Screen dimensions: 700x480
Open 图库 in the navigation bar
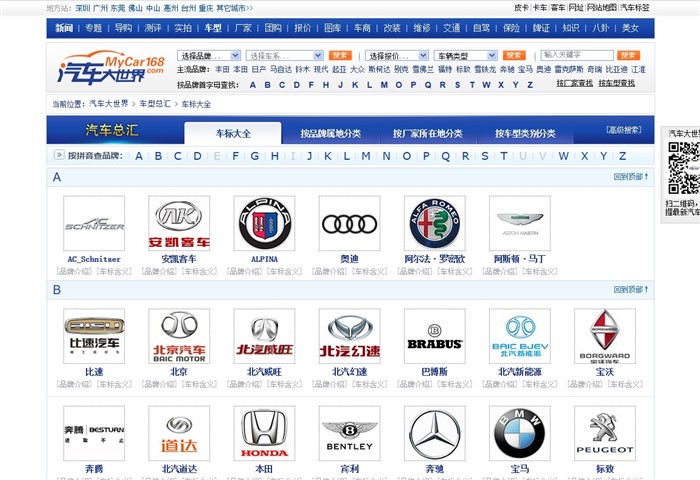(x=332, y=28)
